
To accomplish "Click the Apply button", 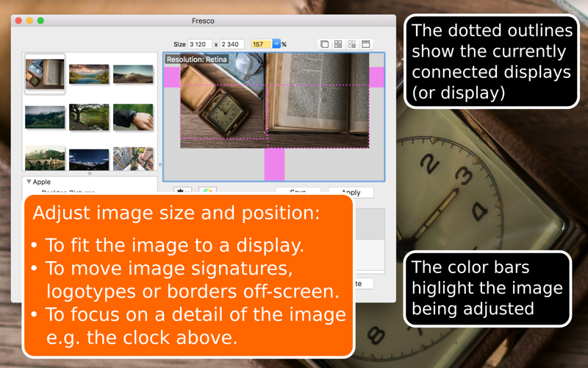I will click(351, 191).
